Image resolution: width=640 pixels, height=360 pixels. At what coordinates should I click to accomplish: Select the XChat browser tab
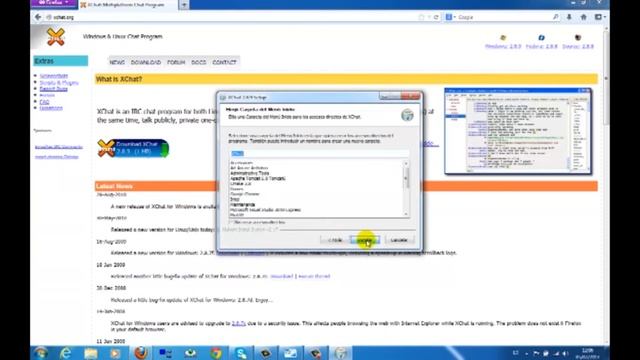pos(128,5)
